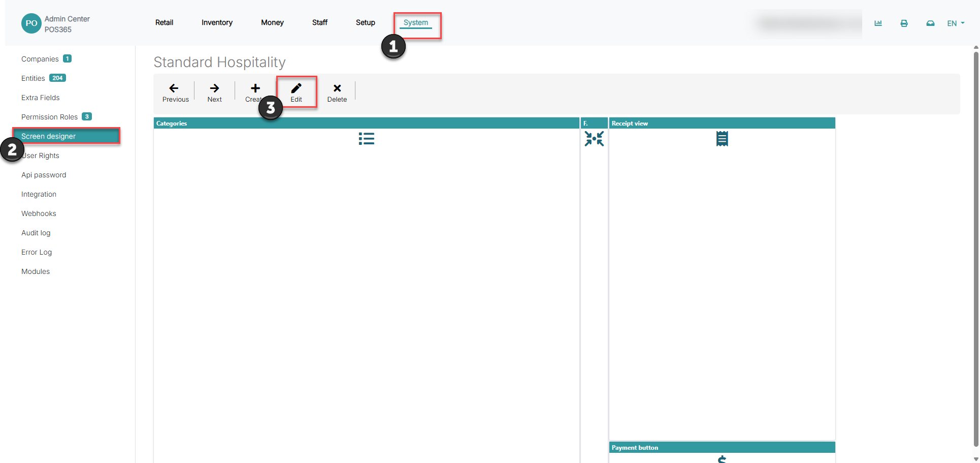Expand the EN language dropdown
The height and width of the screenshot is (463, 980).
click(956, 23)
